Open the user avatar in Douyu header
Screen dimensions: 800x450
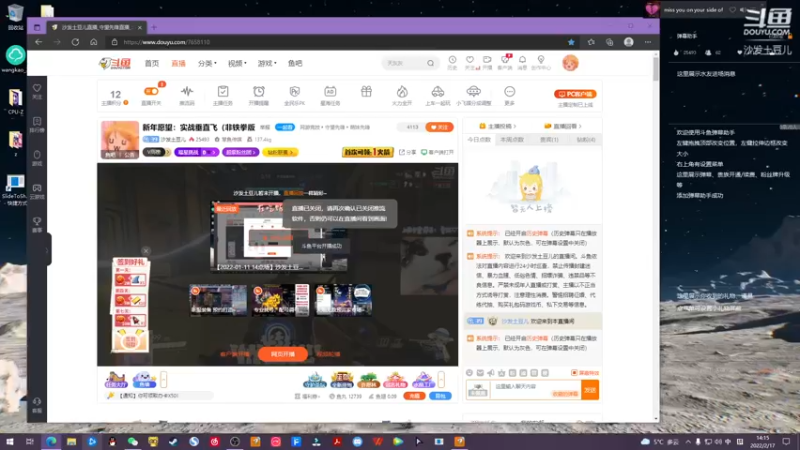[x=570, y=63]
